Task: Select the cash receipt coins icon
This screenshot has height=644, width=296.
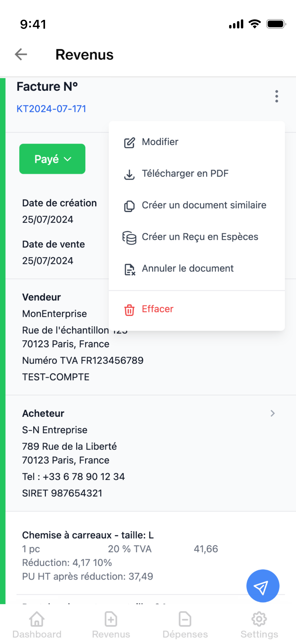Action: coord(129,237)
